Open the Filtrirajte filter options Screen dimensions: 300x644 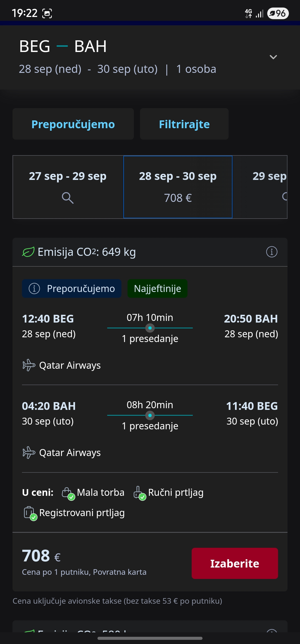pyautogui.click(x=184, y=124)
